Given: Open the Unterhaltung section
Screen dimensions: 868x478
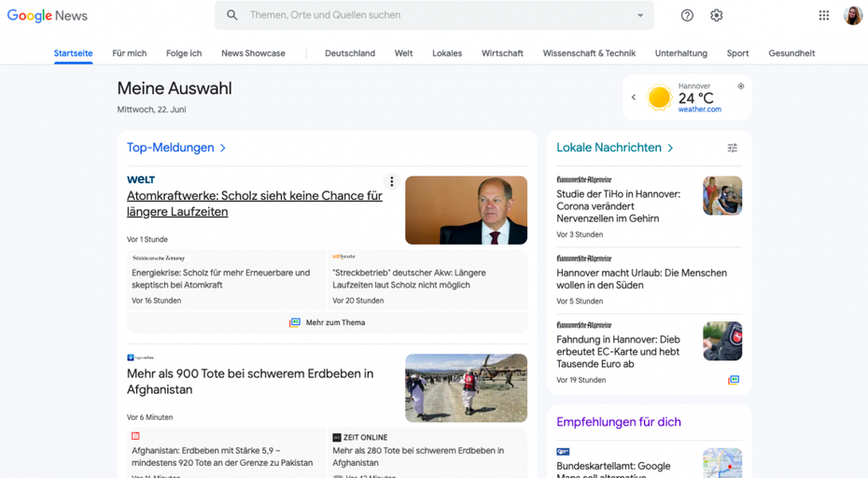Looking at the screenshot, I should pyautogui.click(x=681, y=53).
